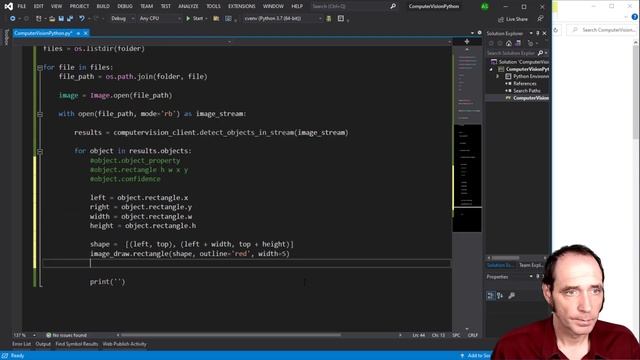The height and width of the screenshot is (360, 640).
Task: Close the ComputerVisionPython.py tab
Action: tap(86, 33)
